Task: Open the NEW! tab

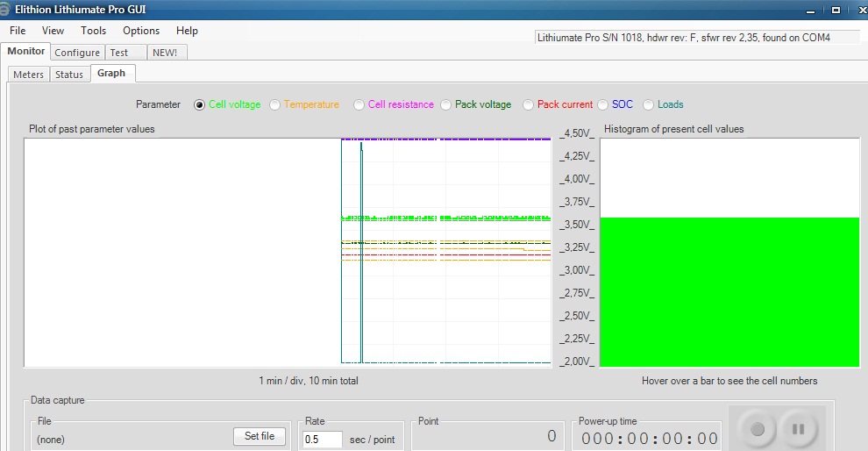Action: tap(167, 53)
